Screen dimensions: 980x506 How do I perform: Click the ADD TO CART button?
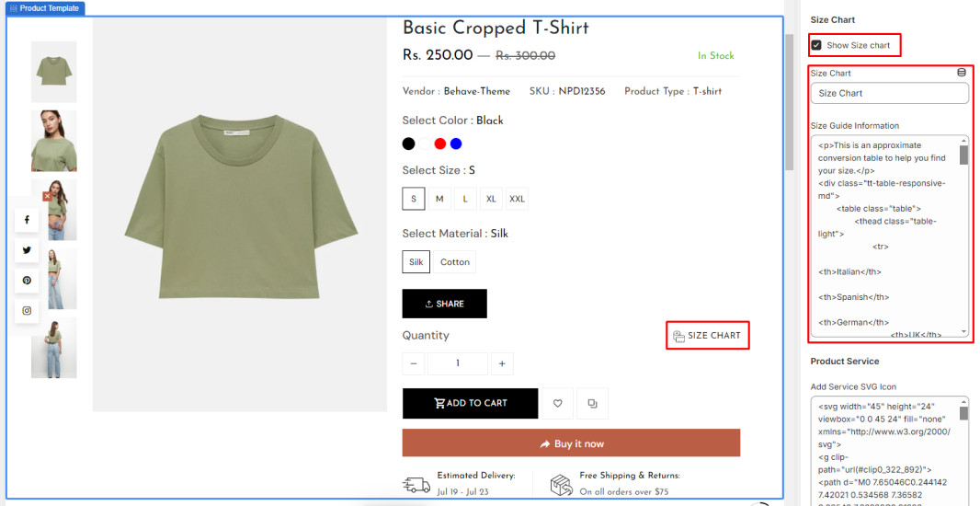tap(470, 404)
